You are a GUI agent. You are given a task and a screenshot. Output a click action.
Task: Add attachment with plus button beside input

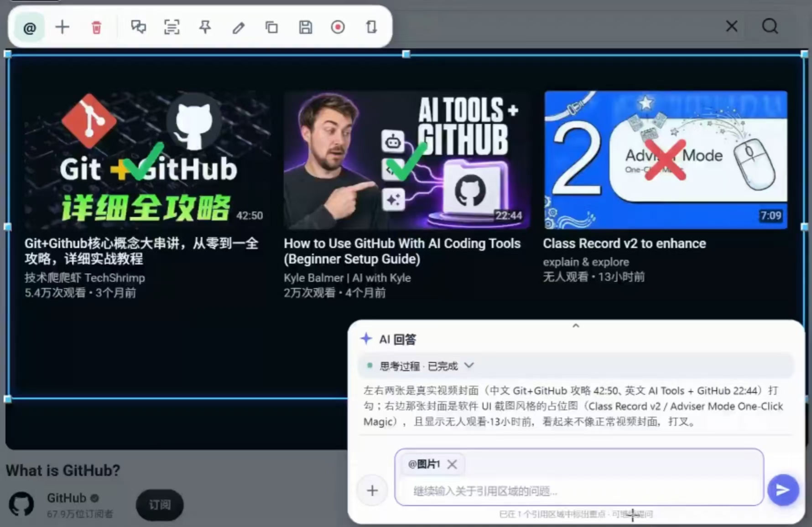[372, 491]
